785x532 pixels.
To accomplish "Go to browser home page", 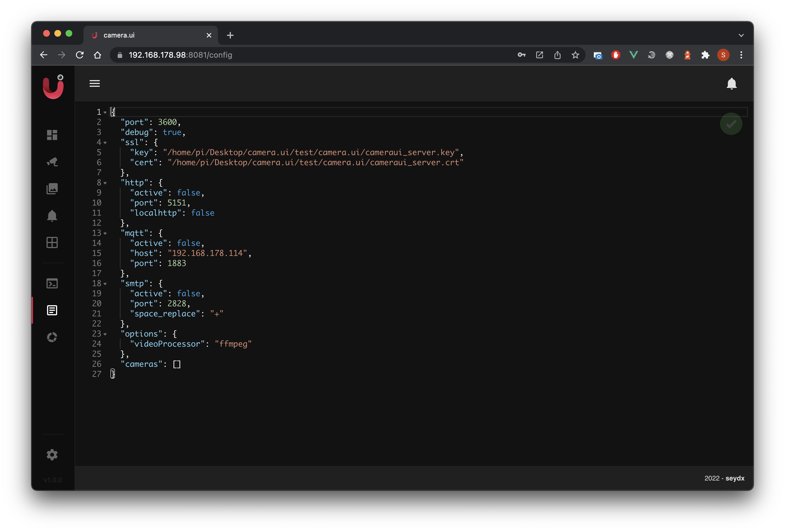I will 97,55.
